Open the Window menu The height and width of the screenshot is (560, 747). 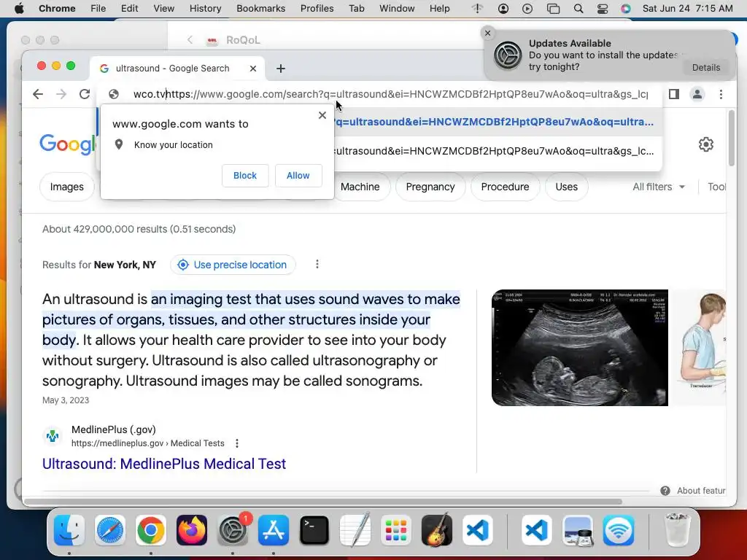click(x=397, y=9)
